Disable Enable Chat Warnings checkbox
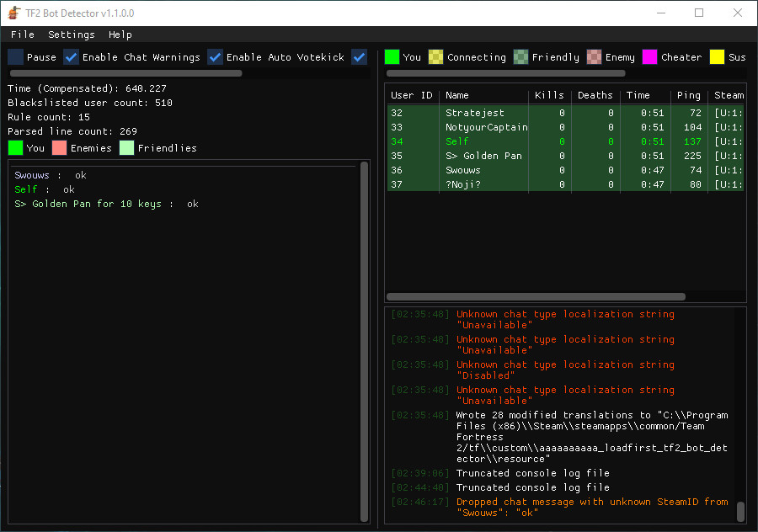758x532 pixels. point(72,57)
